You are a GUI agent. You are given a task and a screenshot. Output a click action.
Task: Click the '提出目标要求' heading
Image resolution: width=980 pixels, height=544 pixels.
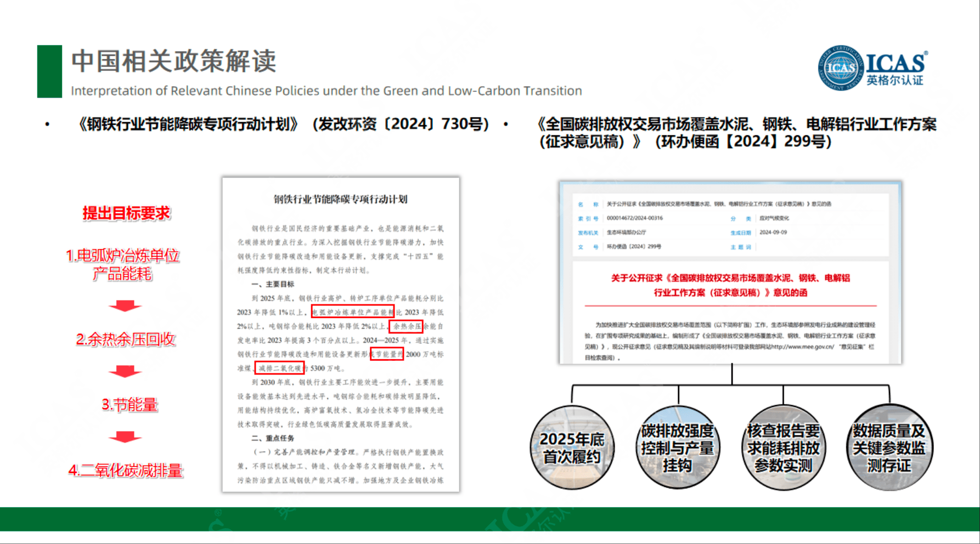(126, 213)
